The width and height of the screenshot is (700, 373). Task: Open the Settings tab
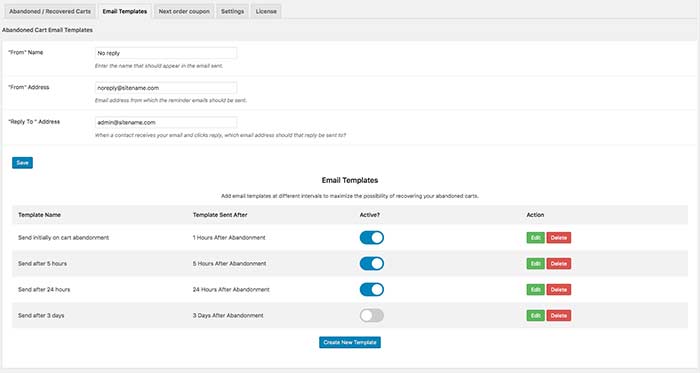(232, 11)
